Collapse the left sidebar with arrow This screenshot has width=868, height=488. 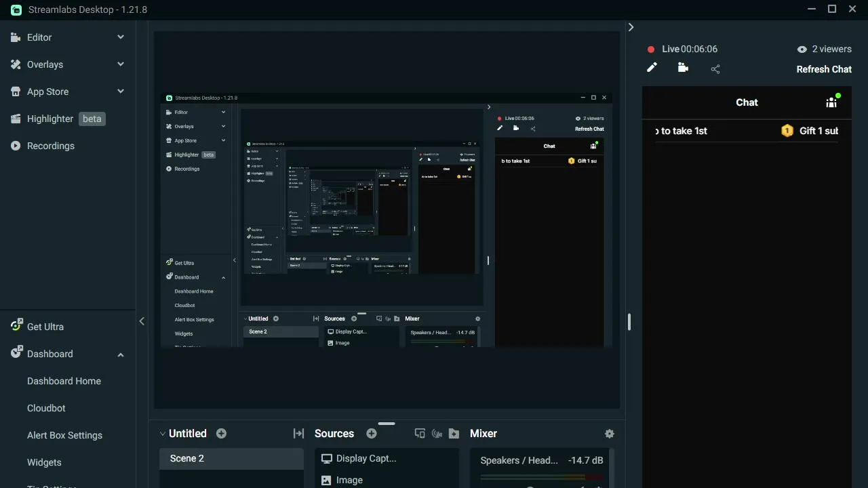[142, 321]
